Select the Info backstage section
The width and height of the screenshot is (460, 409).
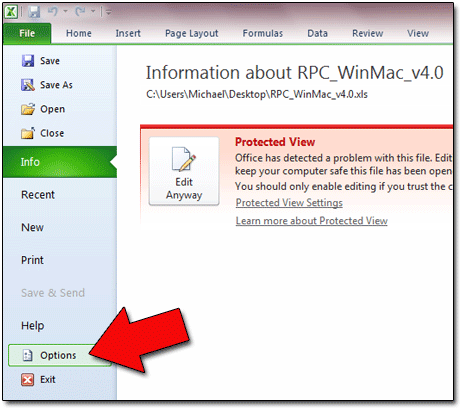(x=60, y=162)
